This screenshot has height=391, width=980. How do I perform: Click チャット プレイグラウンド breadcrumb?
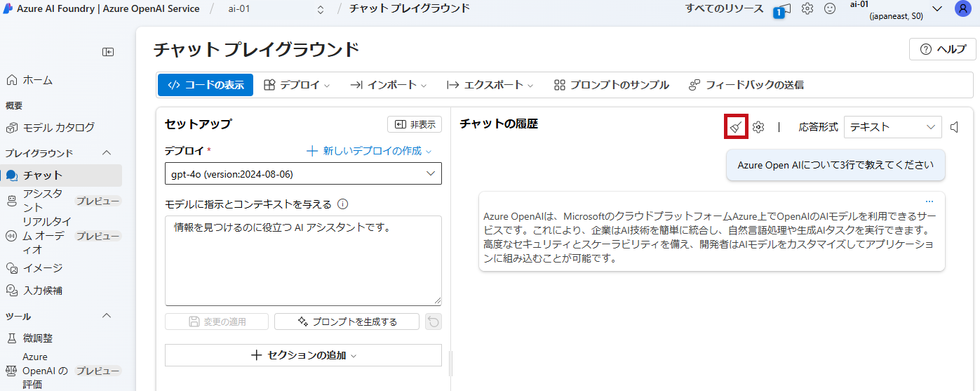point(410,9)
